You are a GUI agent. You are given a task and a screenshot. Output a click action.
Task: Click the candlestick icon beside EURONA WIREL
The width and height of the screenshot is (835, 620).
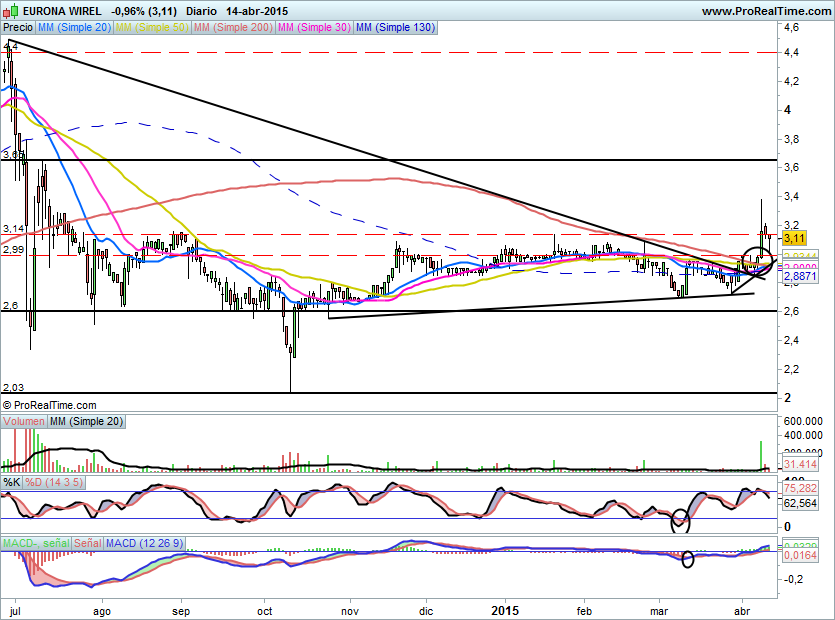(11, 11)
